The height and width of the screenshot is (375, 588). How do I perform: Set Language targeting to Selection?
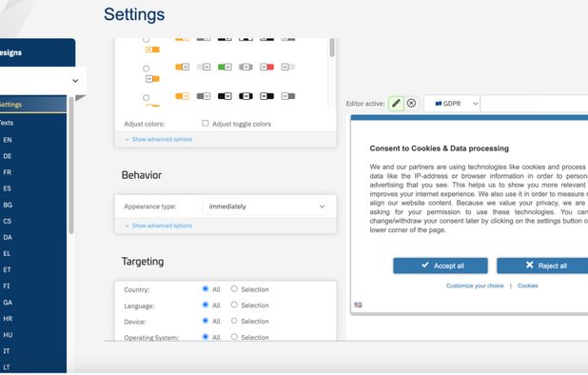tap(234, 305)
